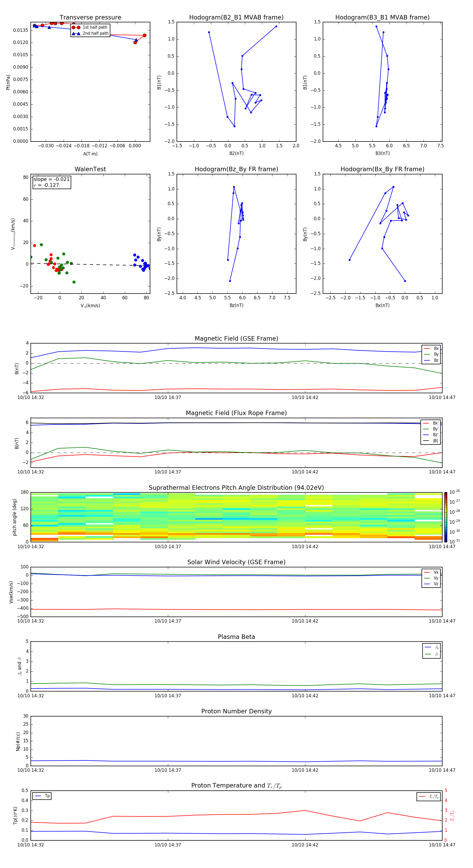Click the "Proton Number Density" title

point(236,711)
